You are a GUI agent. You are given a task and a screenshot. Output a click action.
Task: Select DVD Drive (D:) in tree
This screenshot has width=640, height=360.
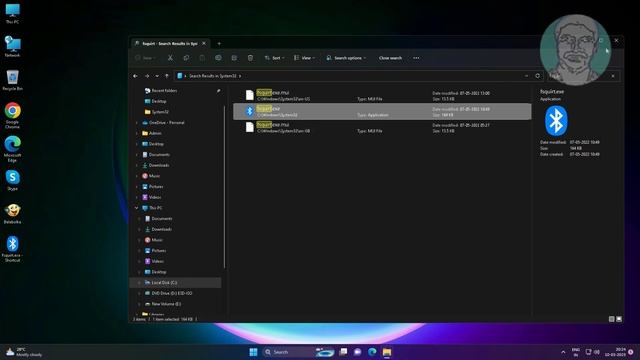[171, 293]
